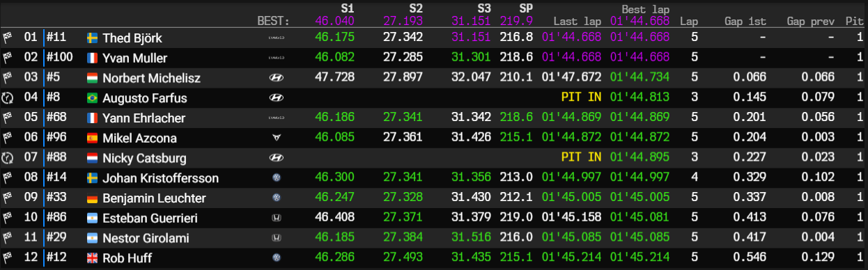Click the Honda logo in Nestor Girolami's row

[276, 238]
